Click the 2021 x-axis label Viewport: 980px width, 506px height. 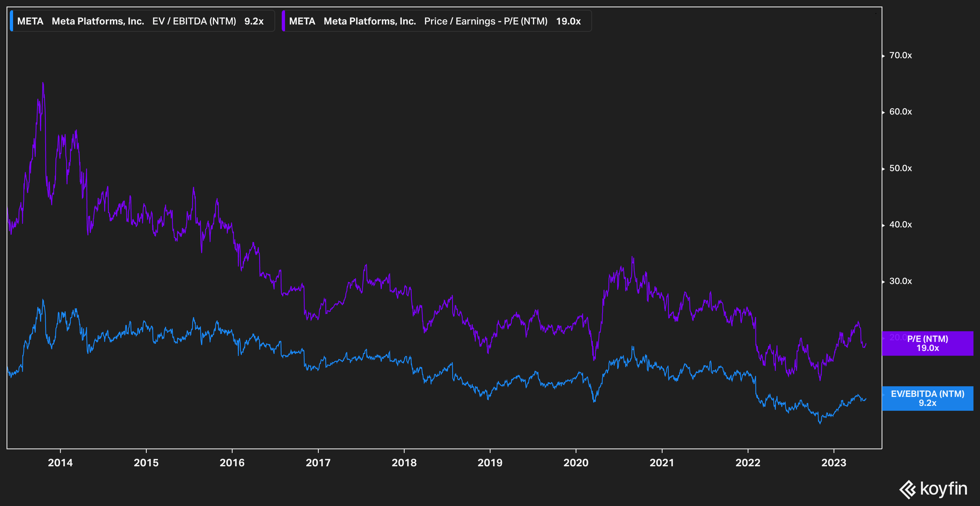click(x=662, y=463)
